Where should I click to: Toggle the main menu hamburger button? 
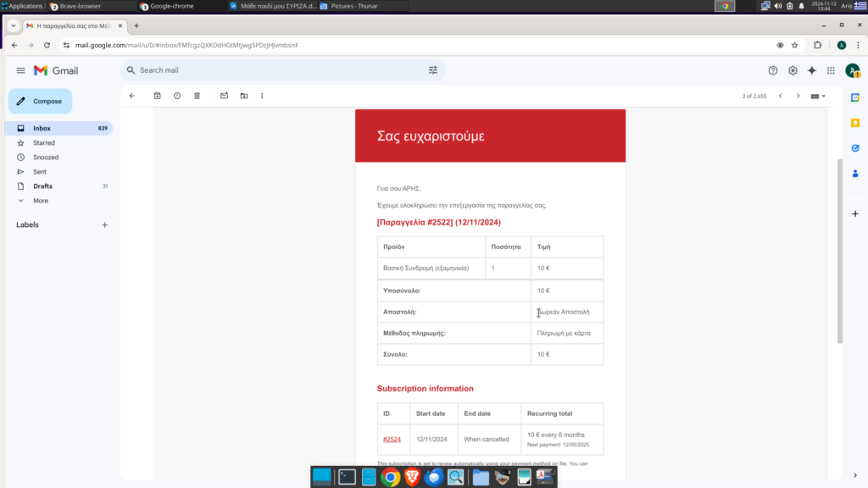coord(20,70)
